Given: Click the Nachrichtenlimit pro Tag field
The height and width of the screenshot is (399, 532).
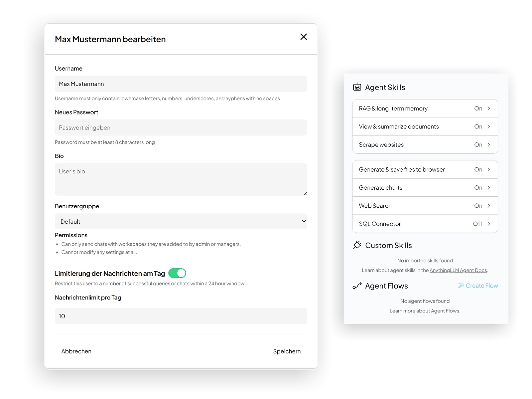Looking at the screenshot, I should (181, 316).
